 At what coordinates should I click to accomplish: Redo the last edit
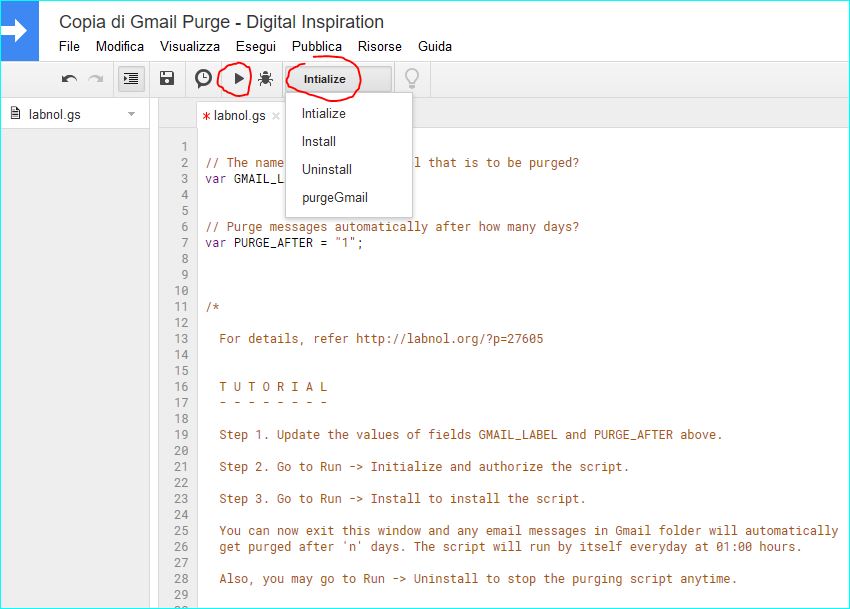[96, 79]
